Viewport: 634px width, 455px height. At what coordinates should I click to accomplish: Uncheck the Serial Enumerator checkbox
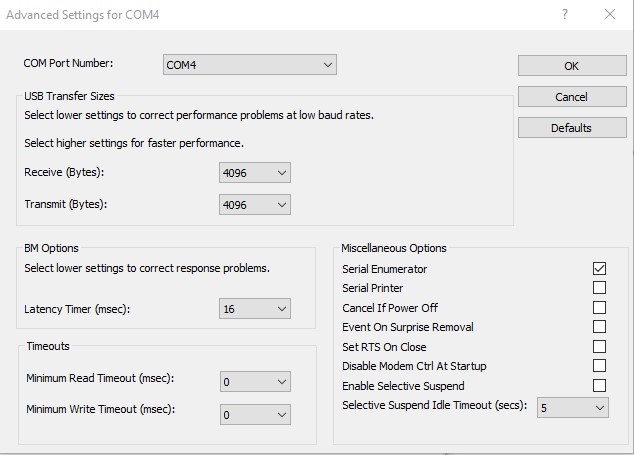(600, 269)
